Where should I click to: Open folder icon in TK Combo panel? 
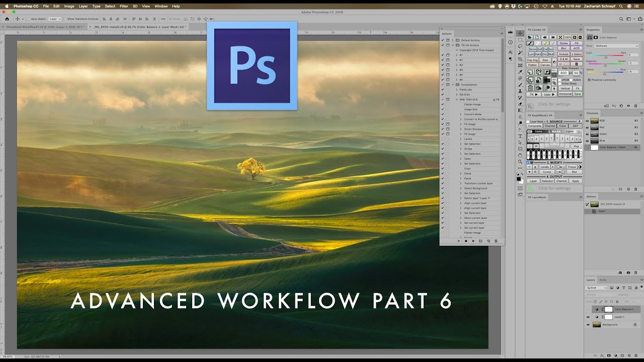coord(529,37)
